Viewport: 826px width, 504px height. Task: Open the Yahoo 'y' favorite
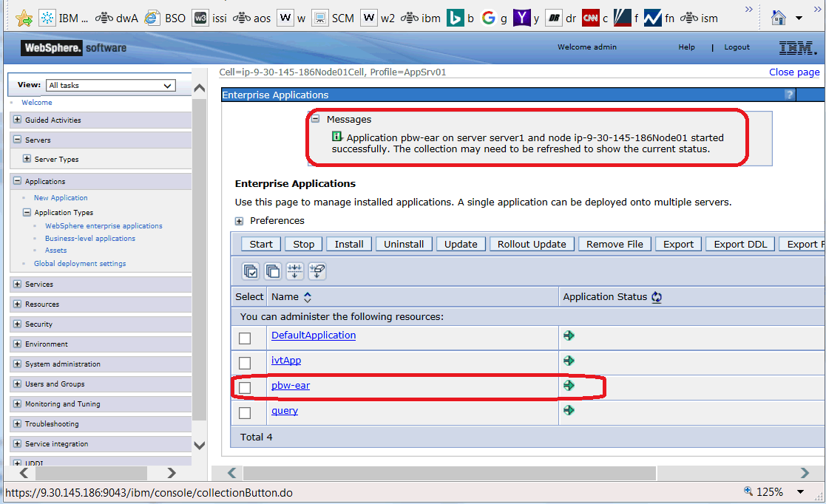[527, 18]
